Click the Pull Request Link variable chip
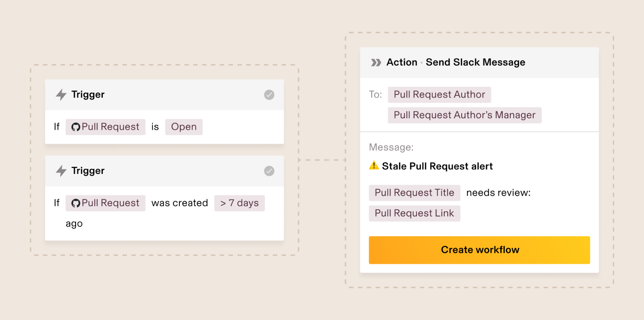644x320 pixels. pyautogui.click(x=414, y=214)
